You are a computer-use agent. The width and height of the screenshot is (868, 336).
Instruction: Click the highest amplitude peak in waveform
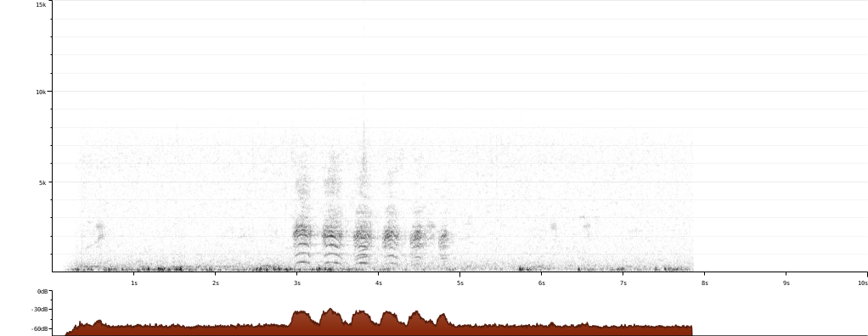(330, 310)
